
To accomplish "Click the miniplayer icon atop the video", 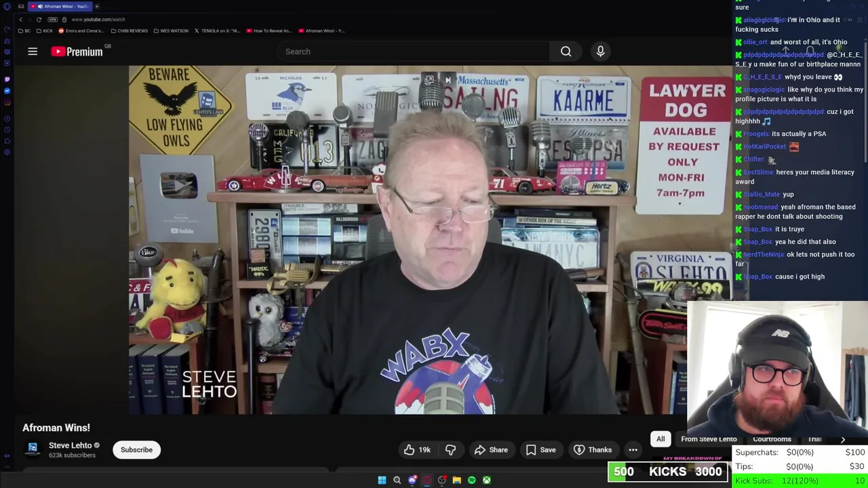I will point(429,80).
